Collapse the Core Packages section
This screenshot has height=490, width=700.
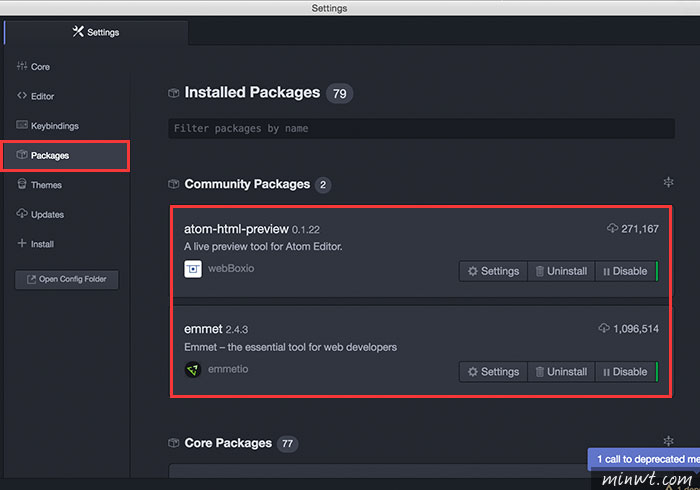pos(668,441)
